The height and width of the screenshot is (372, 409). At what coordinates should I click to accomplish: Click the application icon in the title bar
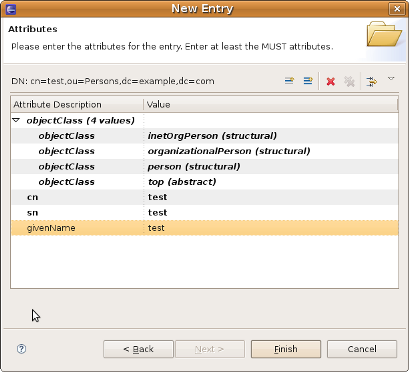(11, 9)
